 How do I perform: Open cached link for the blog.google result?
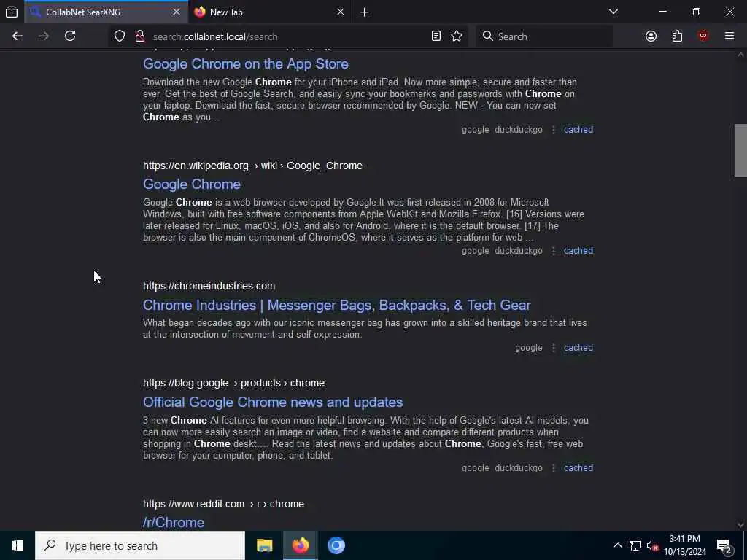tap(578, 468)
